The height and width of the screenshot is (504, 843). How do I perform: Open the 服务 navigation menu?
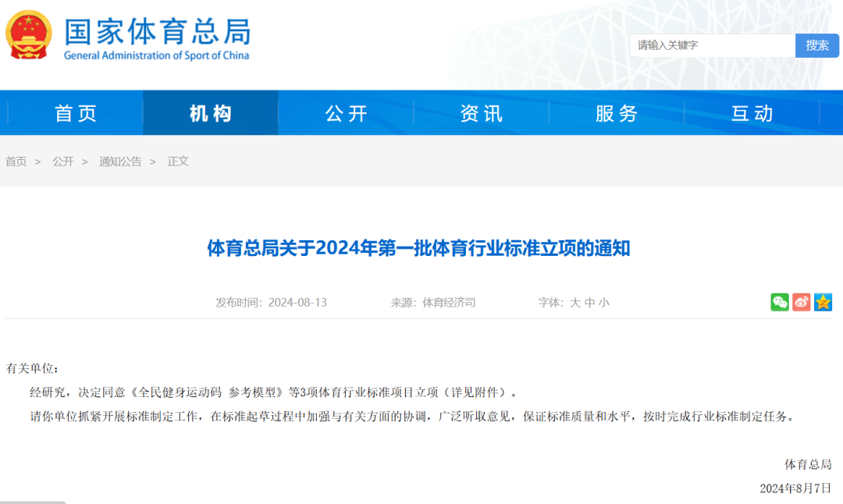click(x=617, y=113)
